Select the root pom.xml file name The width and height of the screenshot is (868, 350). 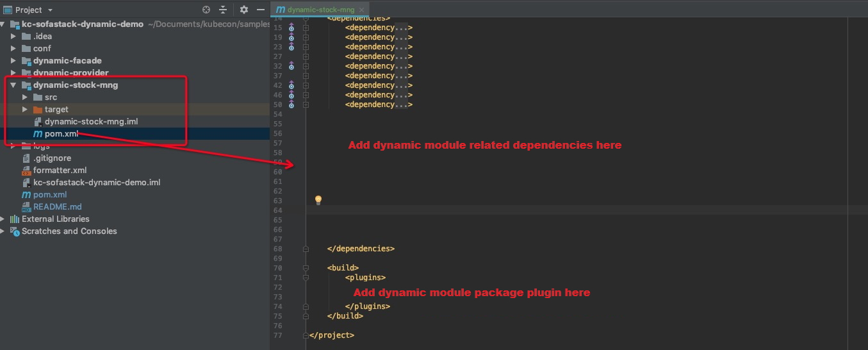click(50, 195)
